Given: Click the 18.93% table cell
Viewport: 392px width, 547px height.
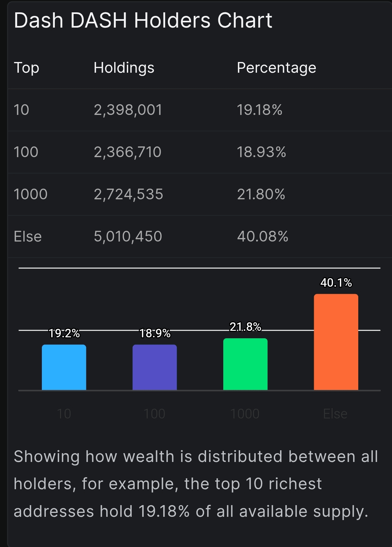Looking at the screenshot, I should (x=261, y=152).
